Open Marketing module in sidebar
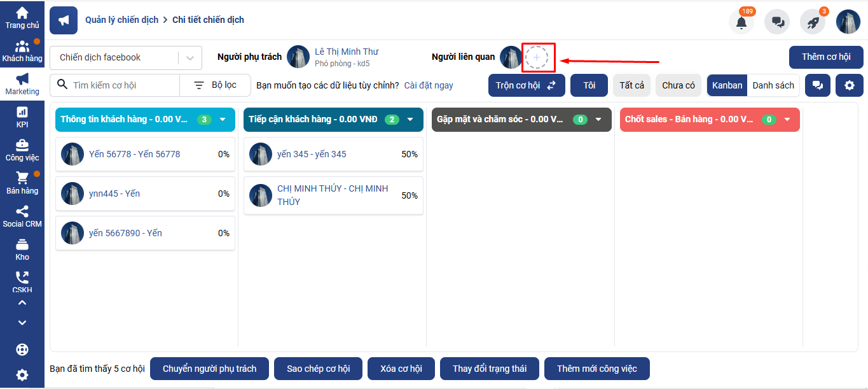The width and height of the screenshot is (868, 389). (x=22, y=83)
